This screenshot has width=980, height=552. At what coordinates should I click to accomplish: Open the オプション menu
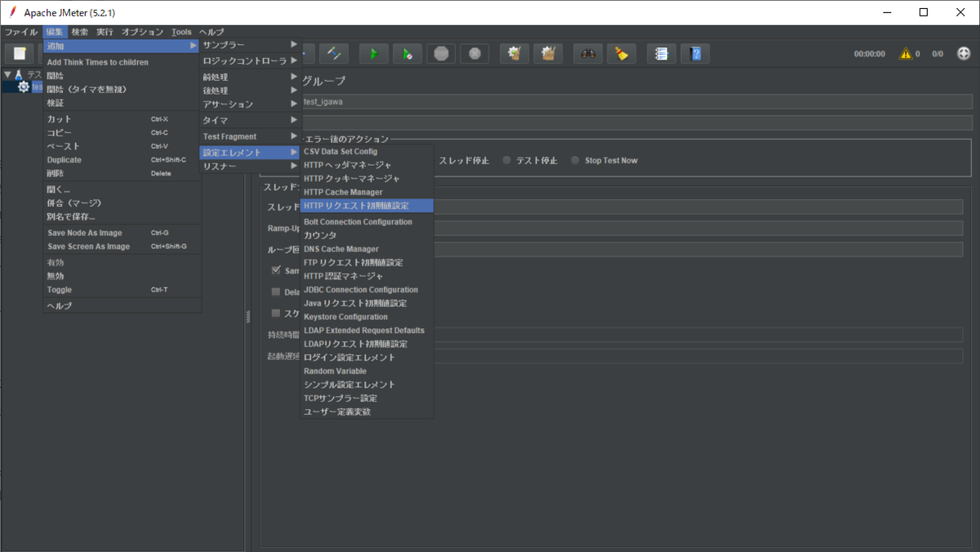click(143, 32)
